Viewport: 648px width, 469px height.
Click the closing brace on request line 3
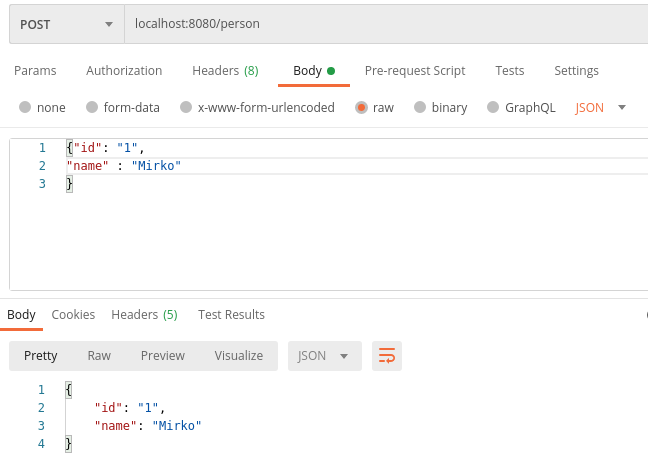click(69, 183)
